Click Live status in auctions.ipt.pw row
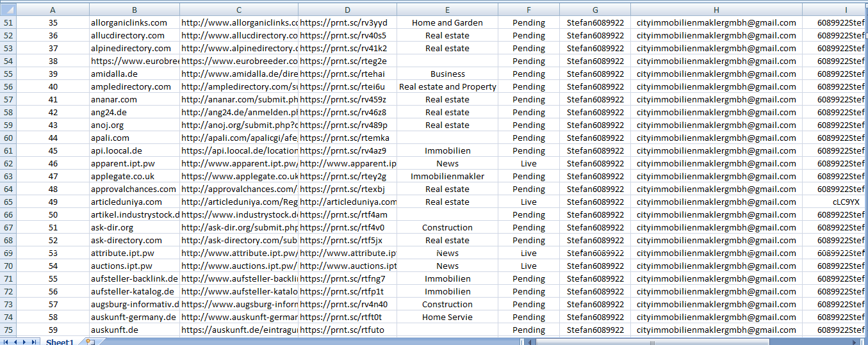Screen dimensions: 868x345 529,266
